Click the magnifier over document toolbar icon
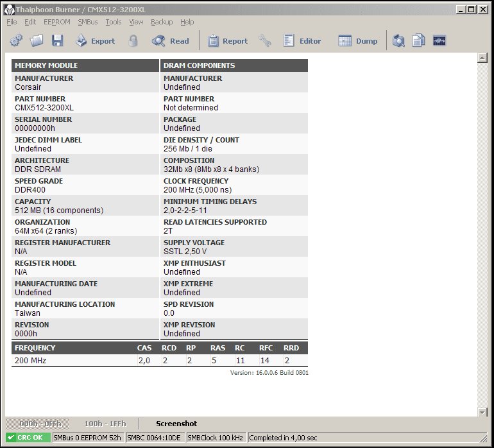 point(398,40)
